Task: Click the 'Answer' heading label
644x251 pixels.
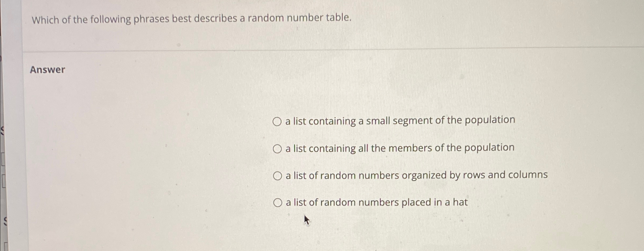Action: [x=47, y=70]
